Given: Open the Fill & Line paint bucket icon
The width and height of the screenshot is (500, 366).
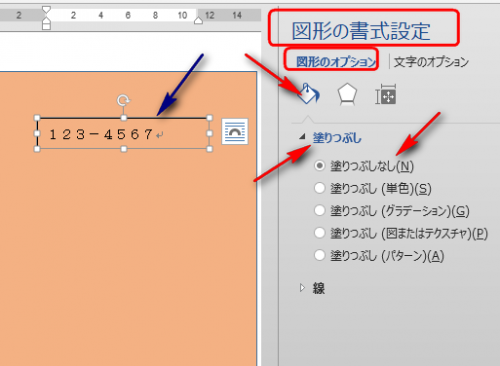Looking at the screenshot, I should pyautogui.click(x=309, y=93).
